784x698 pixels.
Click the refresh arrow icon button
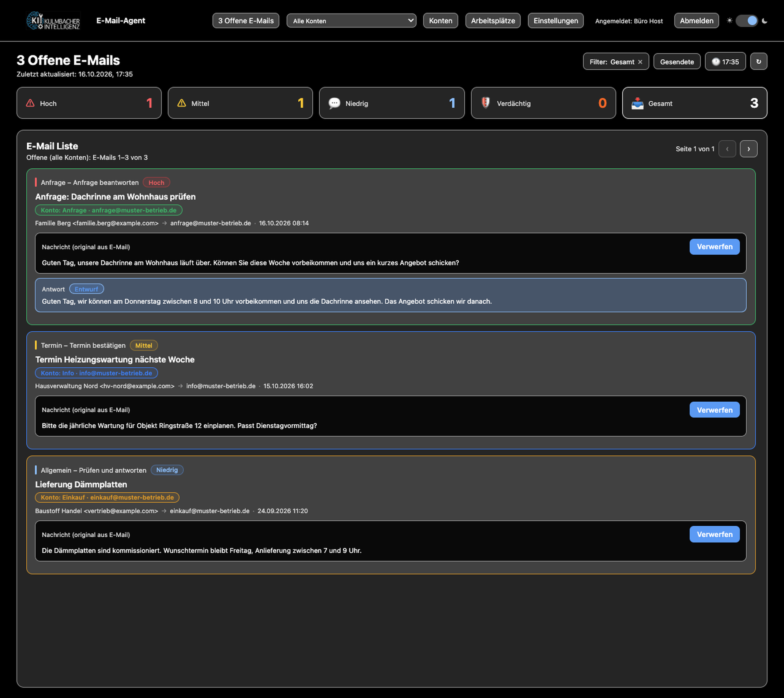point(758,61)
